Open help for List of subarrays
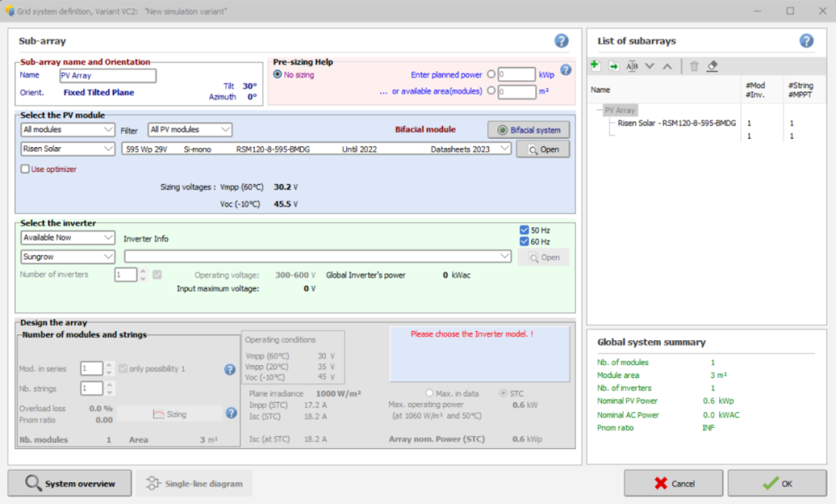Screen dimensions: 836x504 click(806, 41)
